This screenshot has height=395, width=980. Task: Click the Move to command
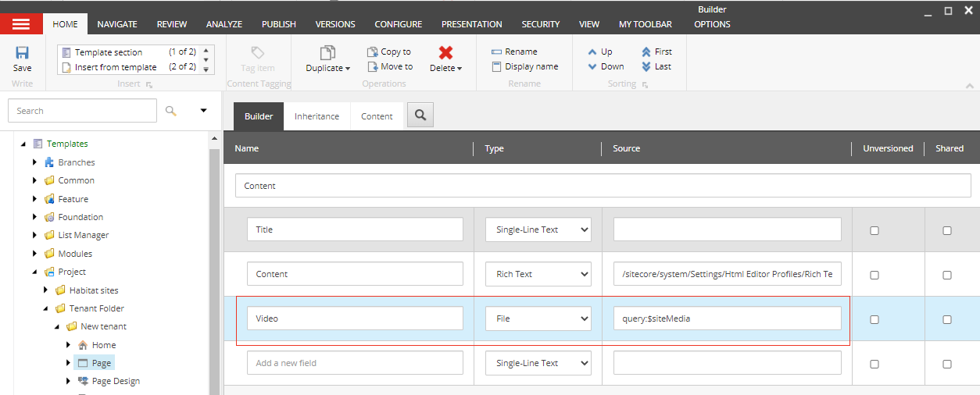[x=390, y=66]
